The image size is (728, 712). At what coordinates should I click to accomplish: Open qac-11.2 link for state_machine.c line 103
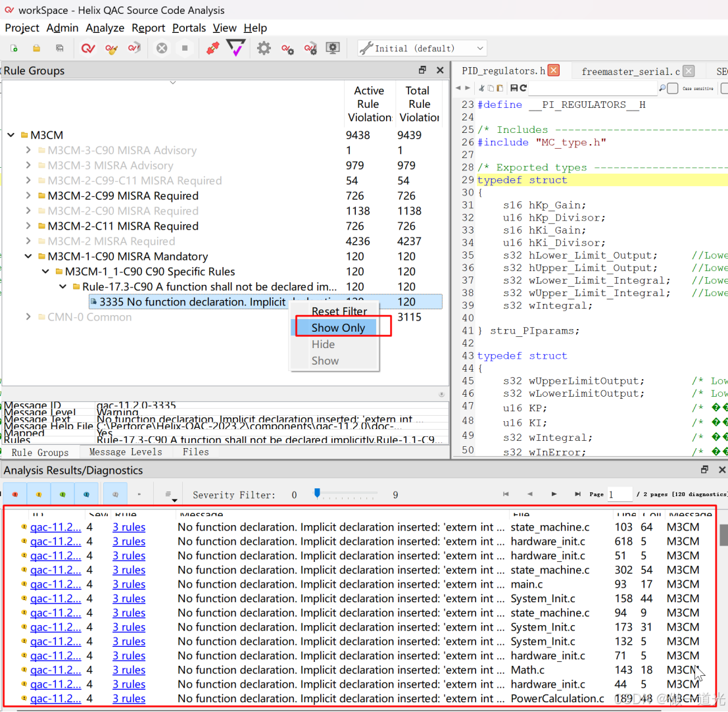tap(56, 527)
